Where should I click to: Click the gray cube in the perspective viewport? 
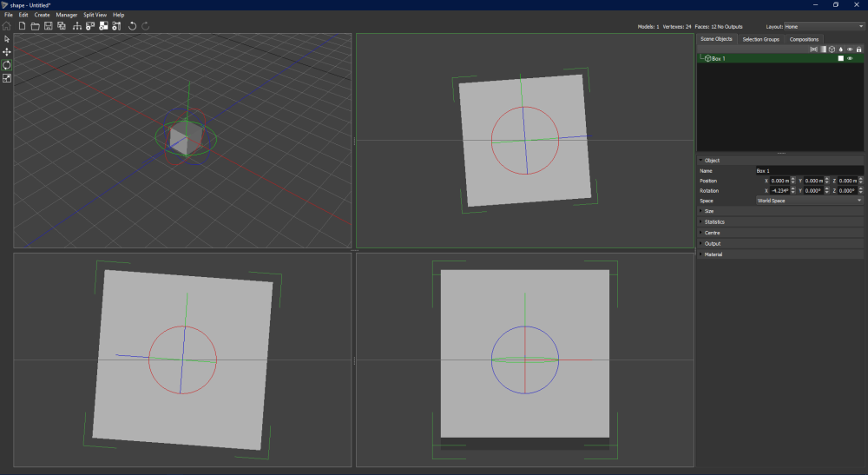[x=186, y=138]
